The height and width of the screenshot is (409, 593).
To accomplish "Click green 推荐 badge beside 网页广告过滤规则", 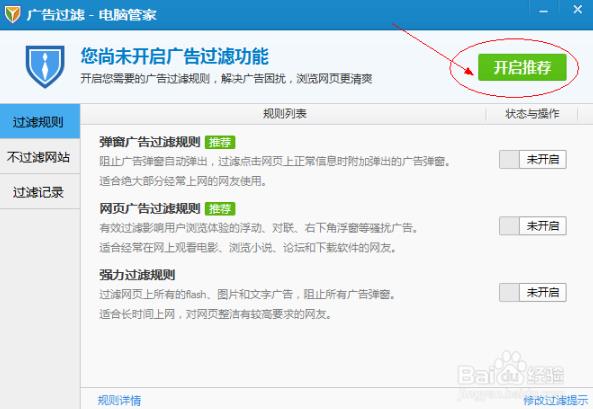I will pos(220,208).
